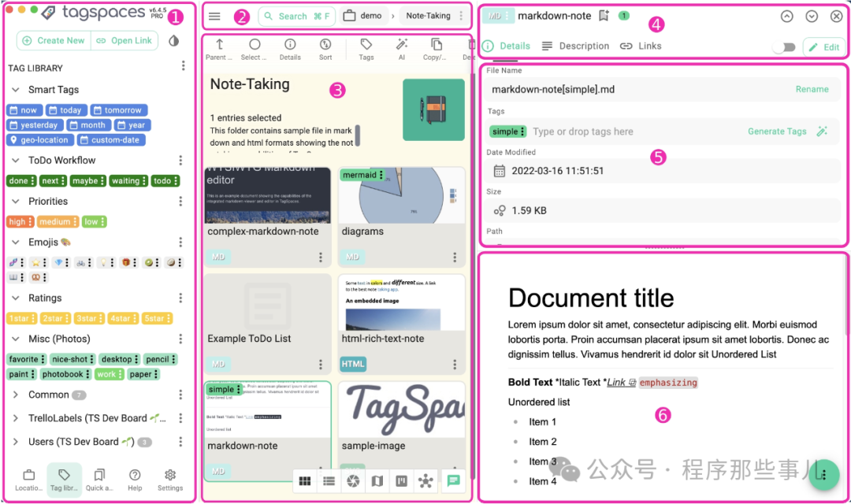This screenshot has height=504, width=851.
Task: Expand the Common tag group
Action: [x=16, y=395]
